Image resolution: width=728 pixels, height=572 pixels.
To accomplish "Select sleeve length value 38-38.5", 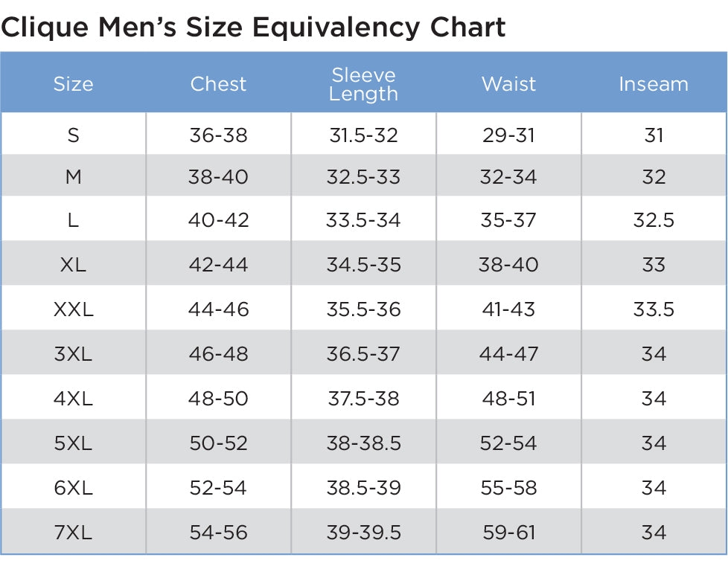I will 363,443.
